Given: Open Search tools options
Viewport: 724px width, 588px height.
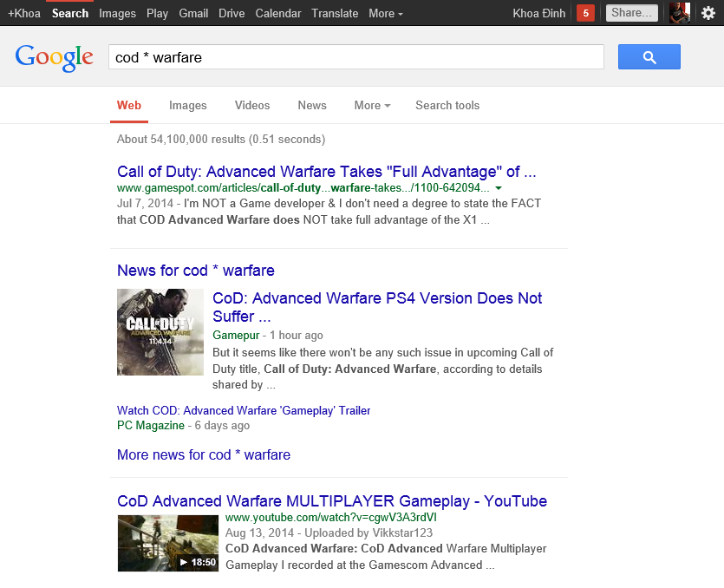Looking at the screenshot, I should [x=447, y=105].
